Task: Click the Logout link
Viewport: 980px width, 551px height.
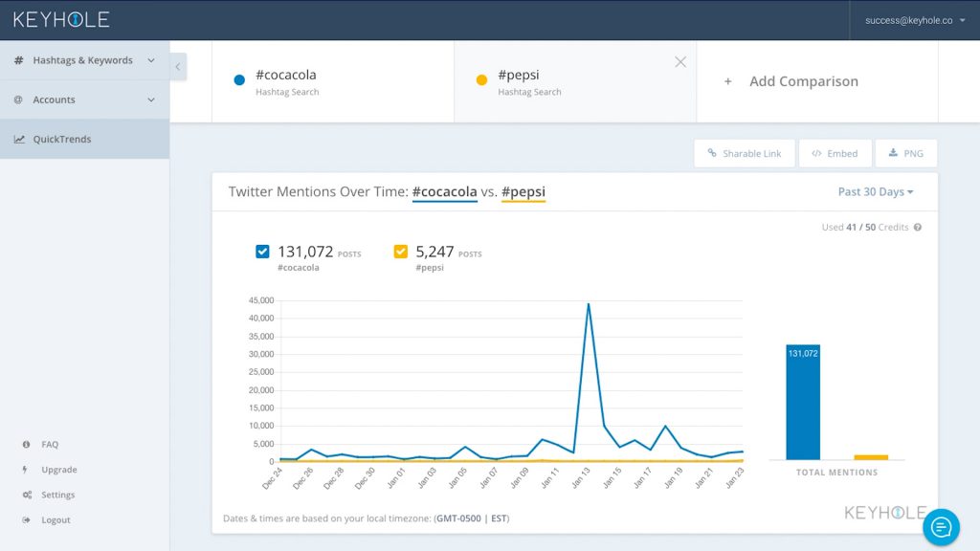Action: click(x=56, y=519)
